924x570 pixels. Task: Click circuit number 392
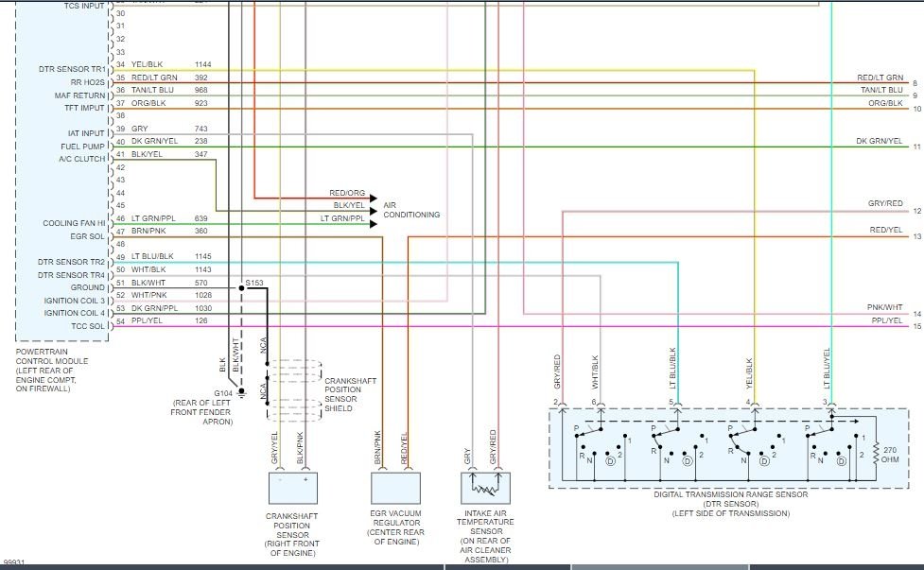[200, 78]
